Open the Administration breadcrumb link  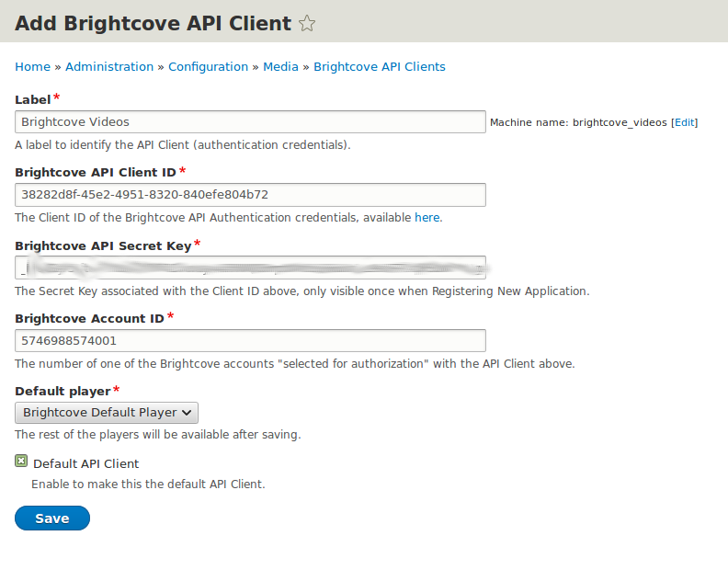pos(109,66)
